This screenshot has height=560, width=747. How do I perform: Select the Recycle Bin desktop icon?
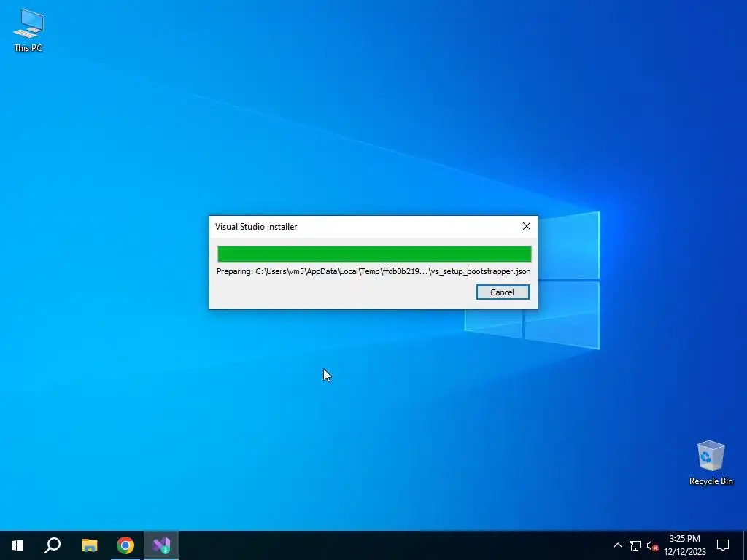(711, 463)
